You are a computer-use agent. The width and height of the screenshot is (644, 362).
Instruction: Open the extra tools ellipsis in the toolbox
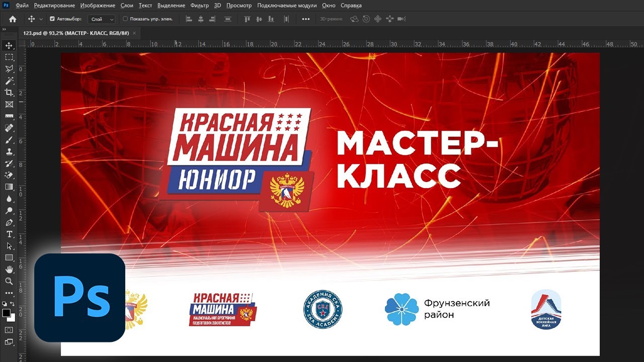click(9, 293)
